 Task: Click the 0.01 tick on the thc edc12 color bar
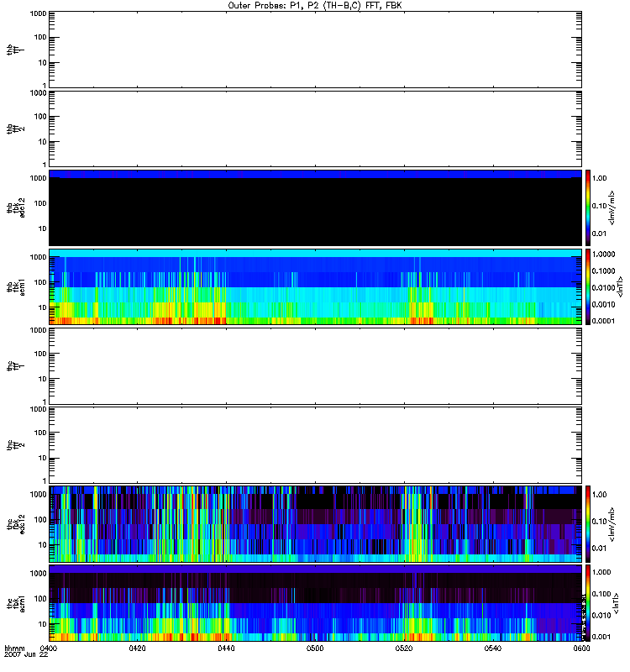click(x=600, y=549)
